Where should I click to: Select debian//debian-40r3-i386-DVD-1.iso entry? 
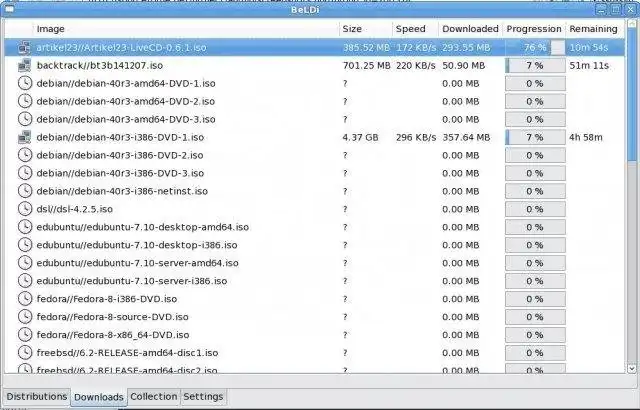pyautogui.click(x=120, y=137)
